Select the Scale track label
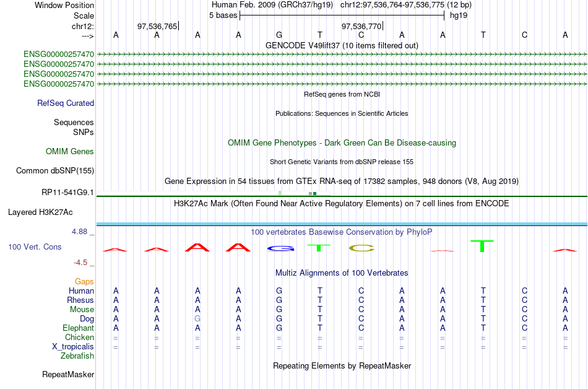The height and width of the screenshot is (389, 588). click(84, 15)
